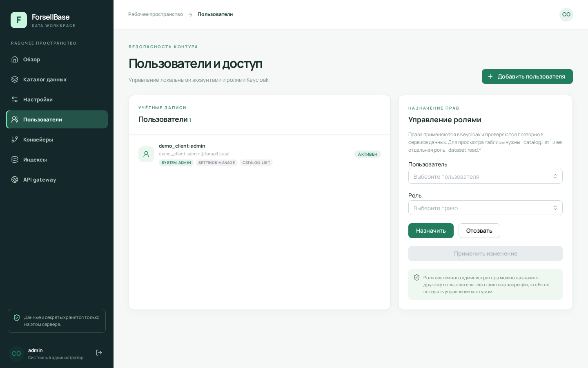Click the Конвейеры branch icon
The height and width of the screenshot is (368, 588).
click(x=15, y=139)
